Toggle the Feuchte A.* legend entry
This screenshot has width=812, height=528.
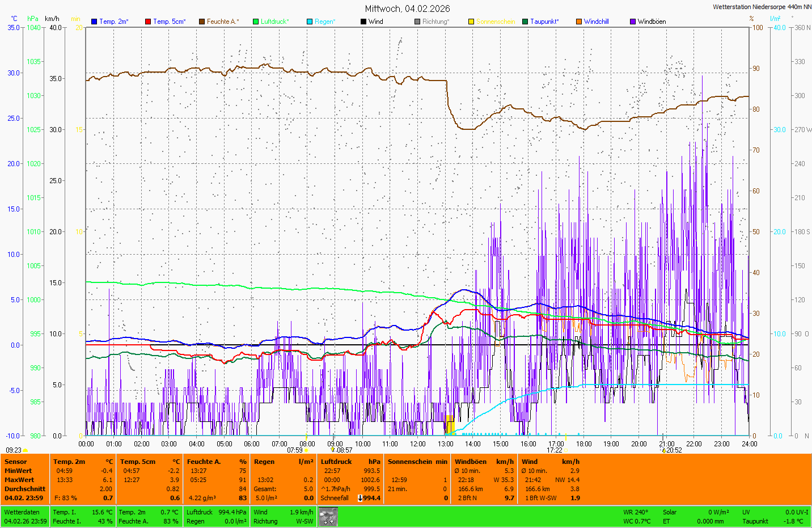tap(222, 22)
